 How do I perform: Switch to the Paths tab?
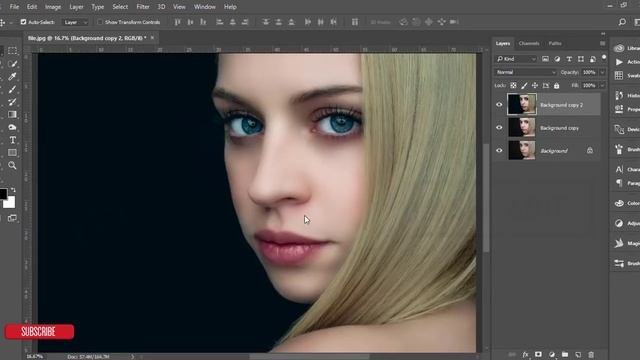click(x=555, y=43)
